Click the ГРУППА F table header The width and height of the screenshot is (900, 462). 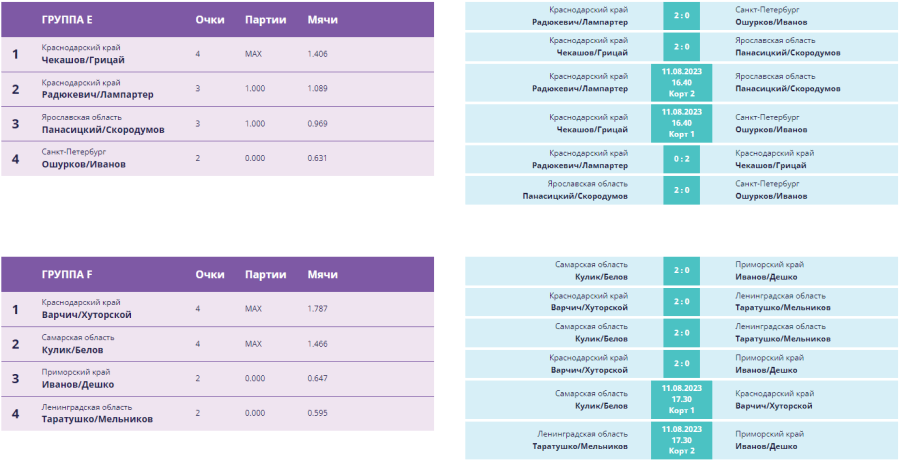coord(69,274)
